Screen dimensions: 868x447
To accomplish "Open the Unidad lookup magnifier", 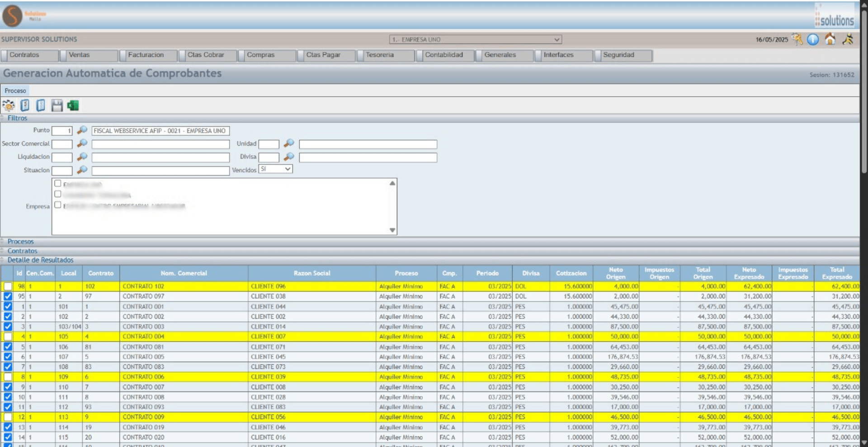I will (289, 143).
